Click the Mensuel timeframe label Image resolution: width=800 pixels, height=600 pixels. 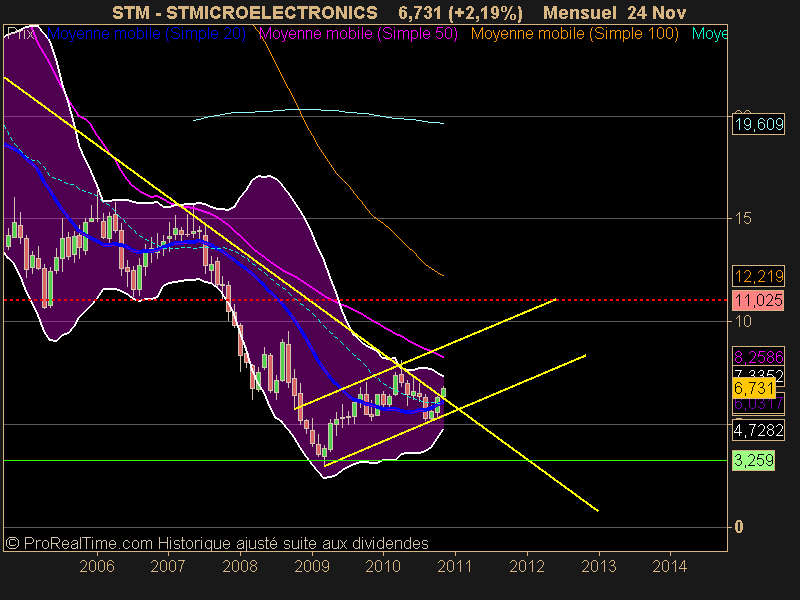[x=580, y=12]
